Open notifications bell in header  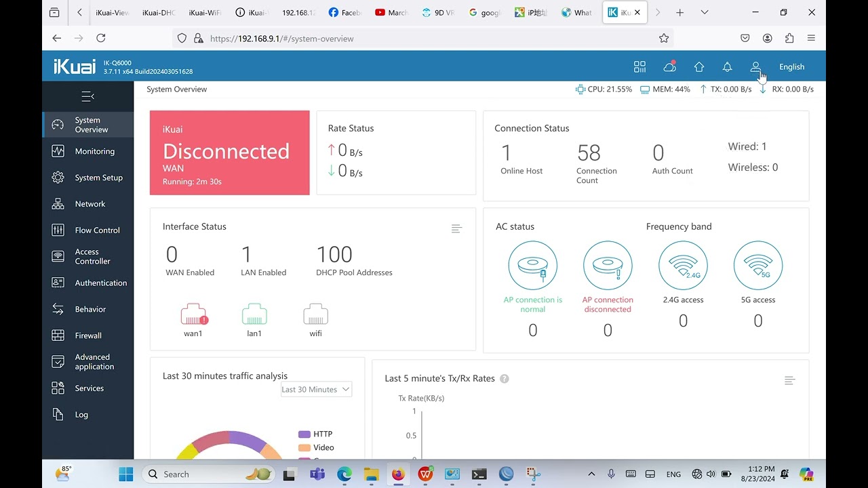(x=727, y=66)
